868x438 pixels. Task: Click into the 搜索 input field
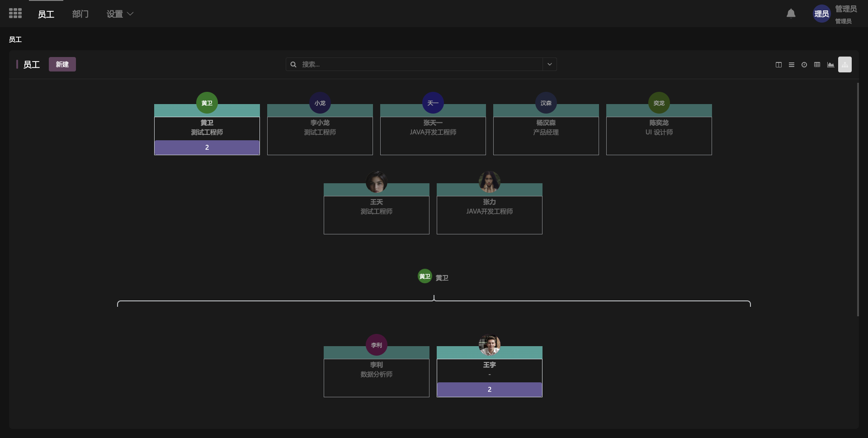click(420, 65)
